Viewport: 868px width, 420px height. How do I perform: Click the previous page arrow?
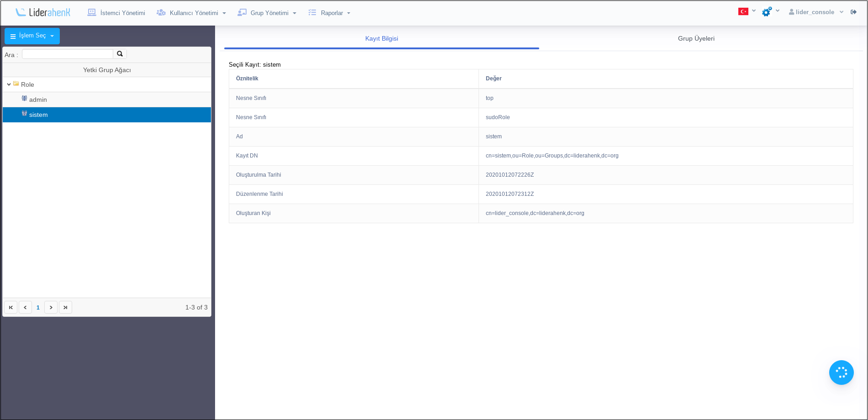coord(25,307)
